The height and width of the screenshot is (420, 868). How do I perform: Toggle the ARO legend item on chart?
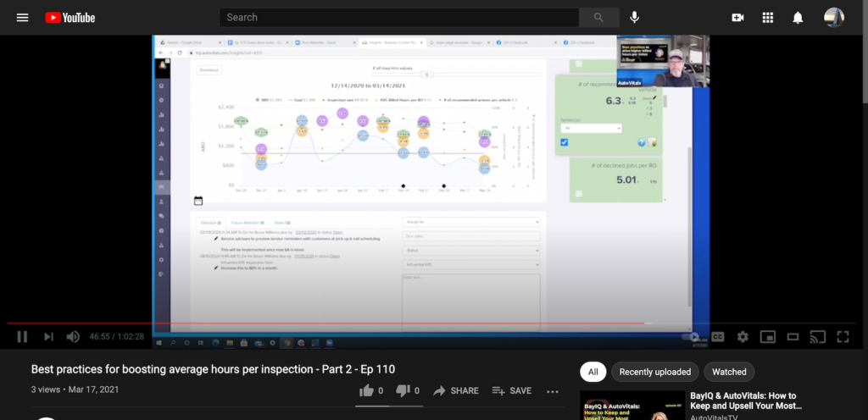point(269,99)
